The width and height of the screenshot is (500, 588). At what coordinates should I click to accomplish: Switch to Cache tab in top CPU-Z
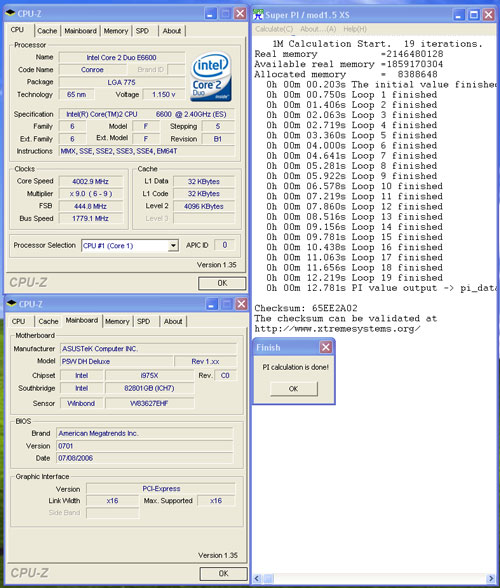pos(47,31)
